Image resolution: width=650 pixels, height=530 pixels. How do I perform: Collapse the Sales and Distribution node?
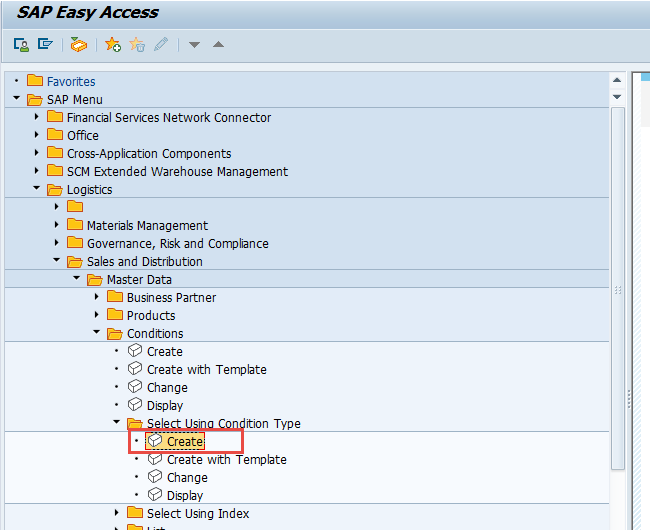click(57, 260)
